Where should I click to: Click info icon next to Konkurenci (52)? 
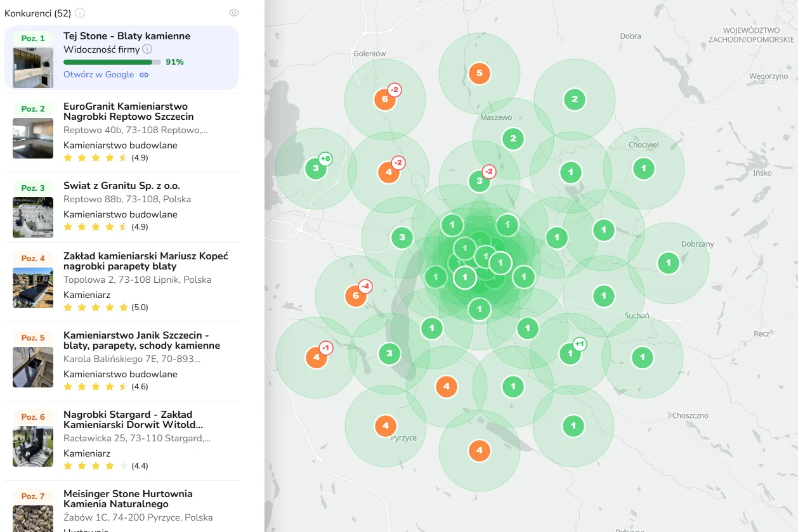coord(80,13)
